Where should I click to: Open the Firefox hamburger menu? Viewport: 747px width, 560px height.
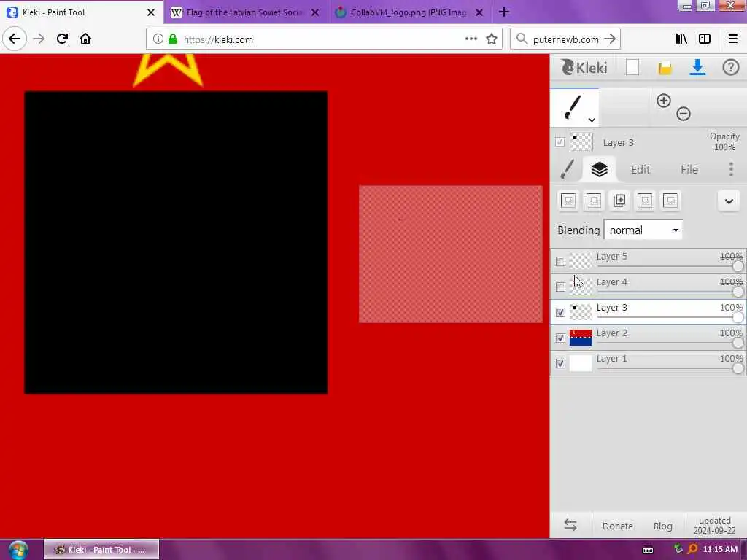[x=732, y=39]
